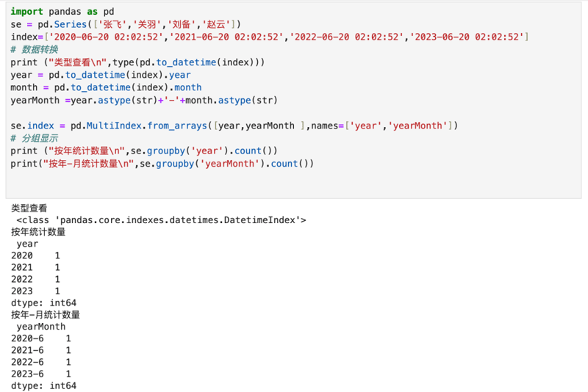588x392 pixels.
Task: Click the 类型查看 print statement
Action: click(x=137, y=62)
